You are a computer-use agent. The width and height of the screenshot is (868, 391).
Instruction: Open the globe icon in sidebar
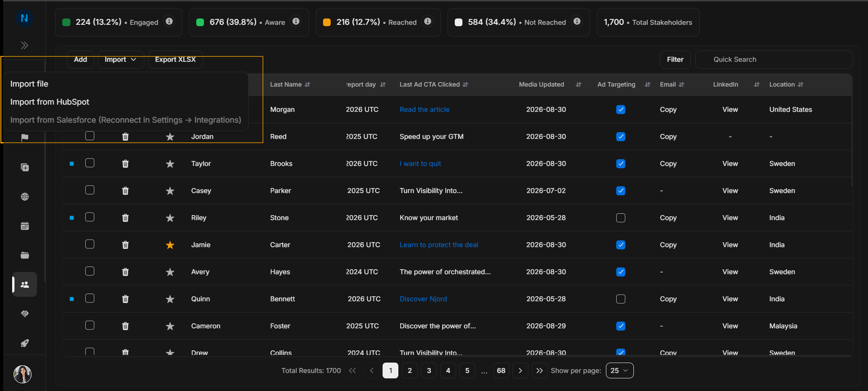25,197
